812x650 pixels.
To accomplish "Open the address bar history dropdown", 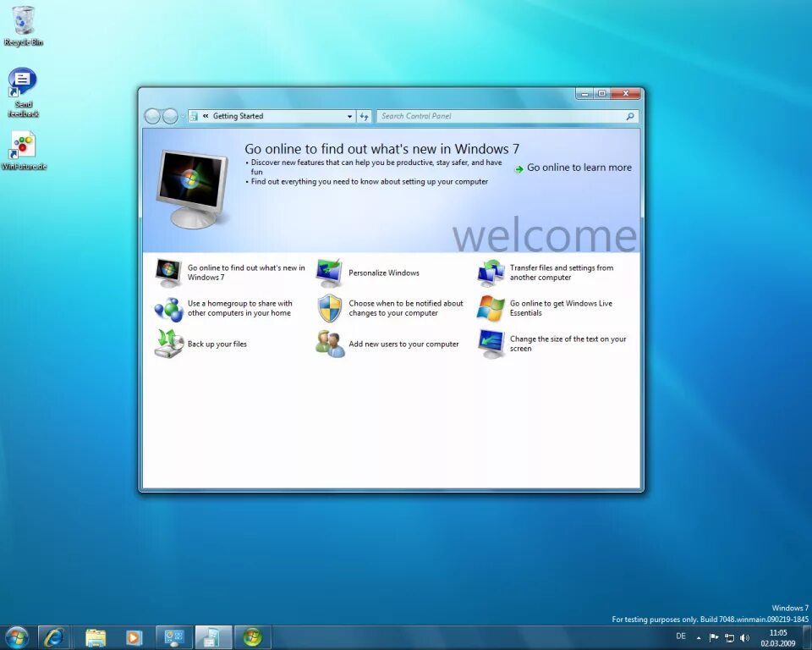I will point(348,116).
